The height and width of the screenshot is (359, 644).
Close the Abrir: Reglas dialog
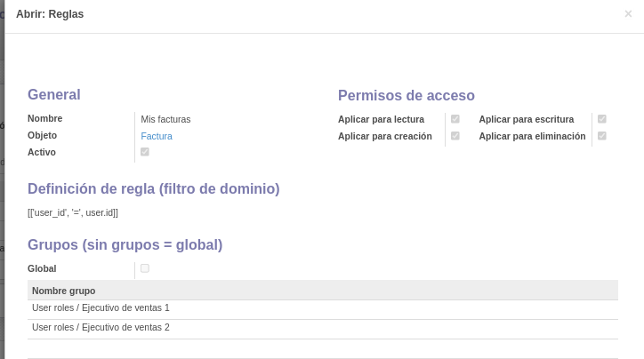(628, 14)
